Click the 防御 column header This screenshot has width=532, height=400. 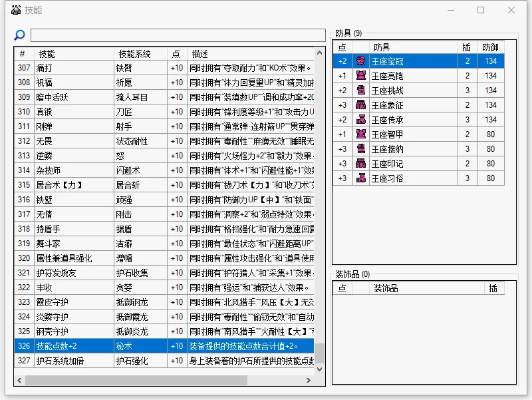491,47
